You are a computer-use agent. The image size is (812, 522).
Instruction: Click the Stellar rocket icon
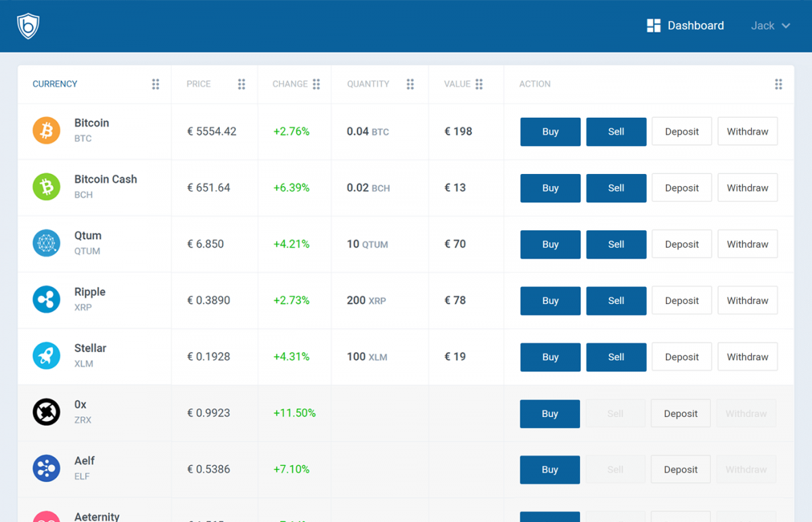point(47,355)
